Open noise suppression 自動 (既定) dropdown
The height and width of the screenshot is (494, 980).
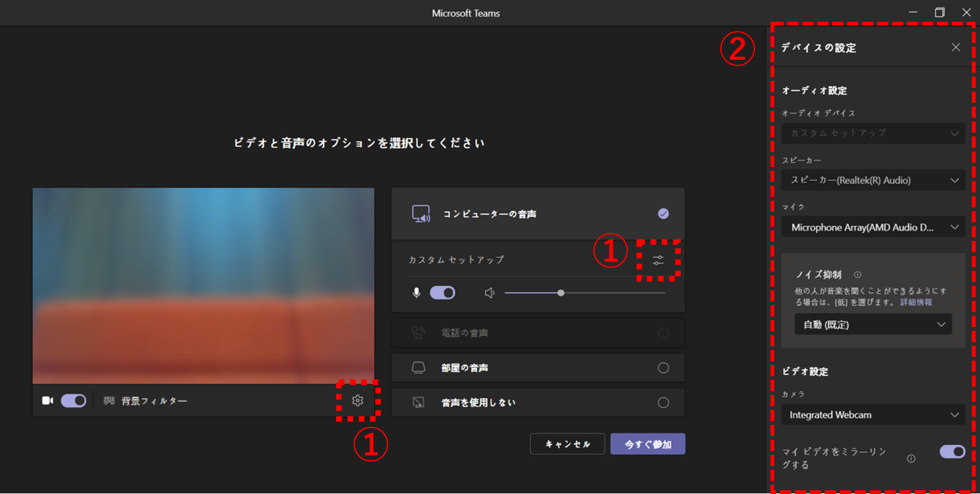tap(873, 325)
